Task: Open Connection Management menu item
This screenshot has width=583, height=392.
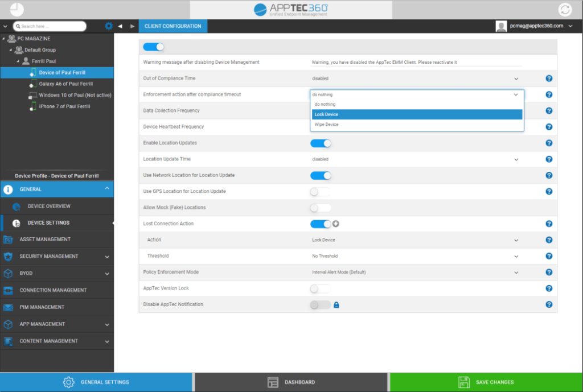Action: coord(57,290)
